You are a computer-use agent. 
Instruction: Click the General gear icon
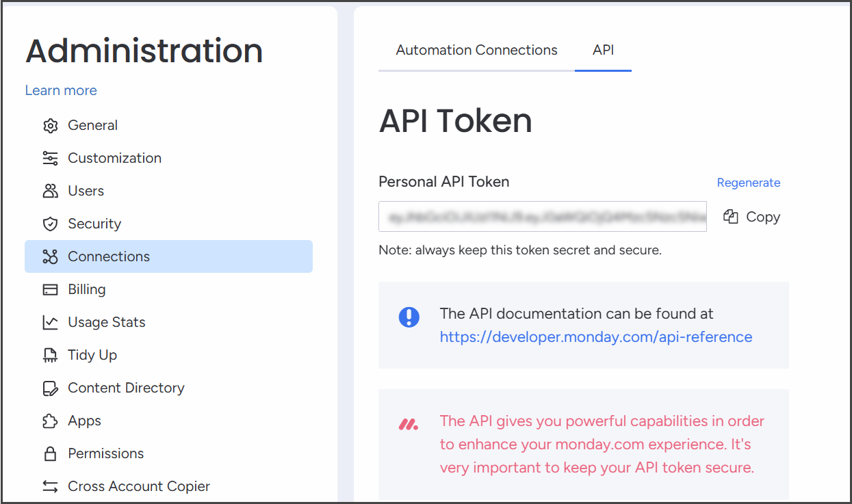(x=50, y=126)
